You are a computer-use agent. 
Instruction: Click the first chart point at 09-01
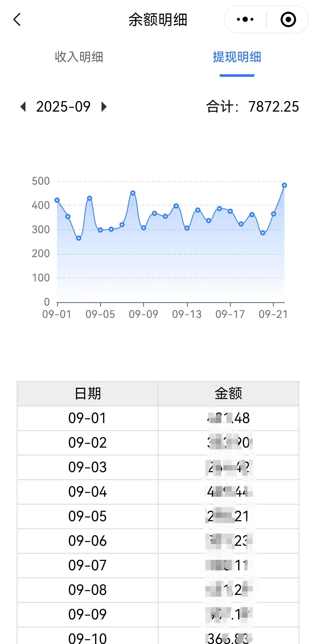point(57,200)
